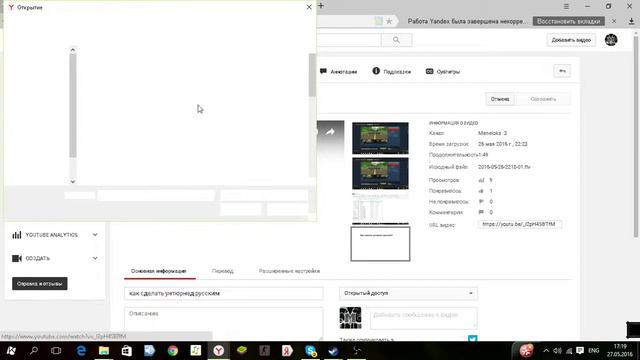Click the Описание description text area
The width and height of the screenshot is (640, 360).
click(x=224, y=323)
